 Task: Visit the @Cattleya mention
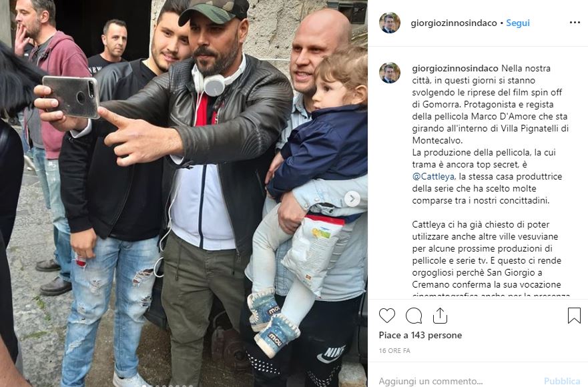click(433, 176)
